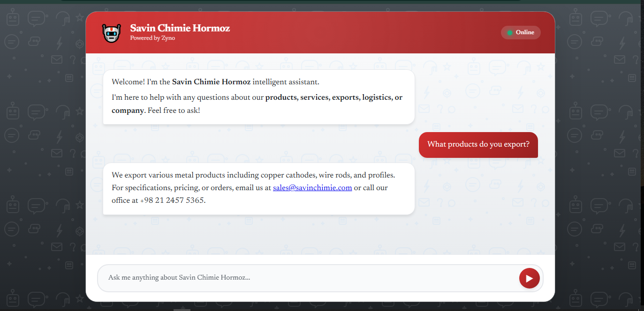Image resolution: width=644 pixels, height=311 pixels.
Task: Click the phone number +98 21 2457 5365
Action: tap(172, 200)
